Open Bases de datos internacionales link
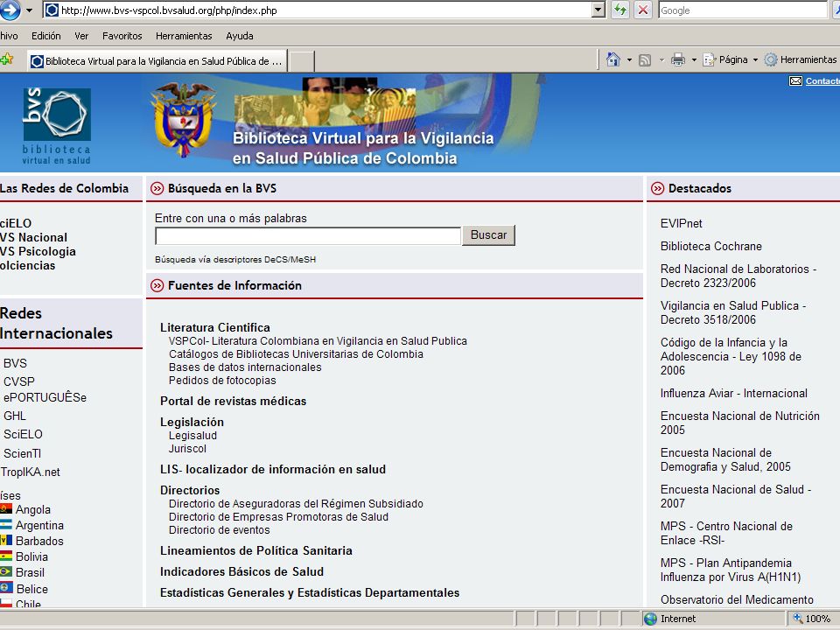 click(x=245, y=367)
